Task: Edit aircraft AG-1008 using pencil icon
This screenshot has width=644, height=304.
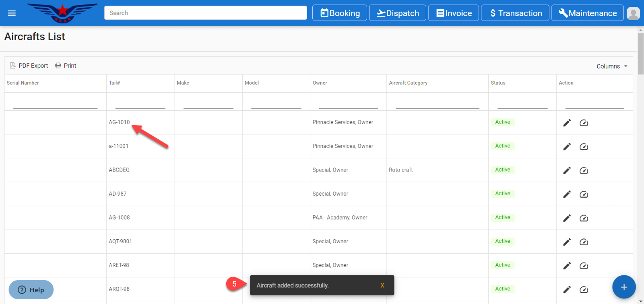Action: pyautogui.click(x=567, y=218)
